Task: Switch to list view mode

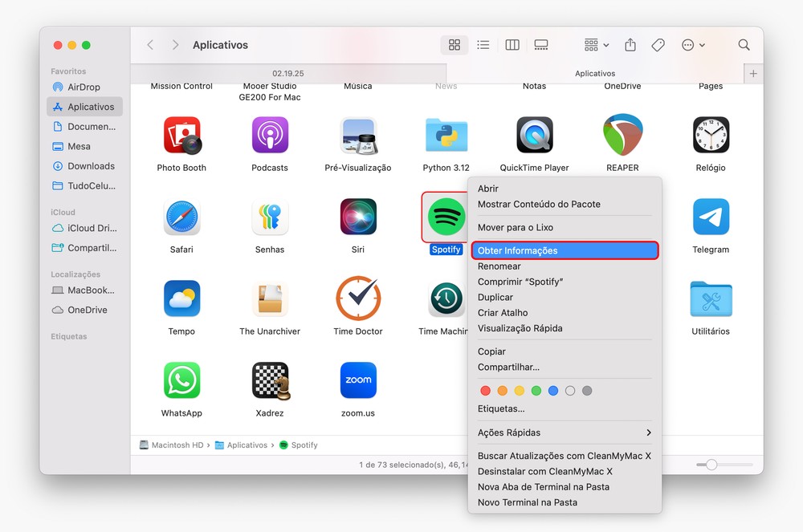Action: click(483, 45)
